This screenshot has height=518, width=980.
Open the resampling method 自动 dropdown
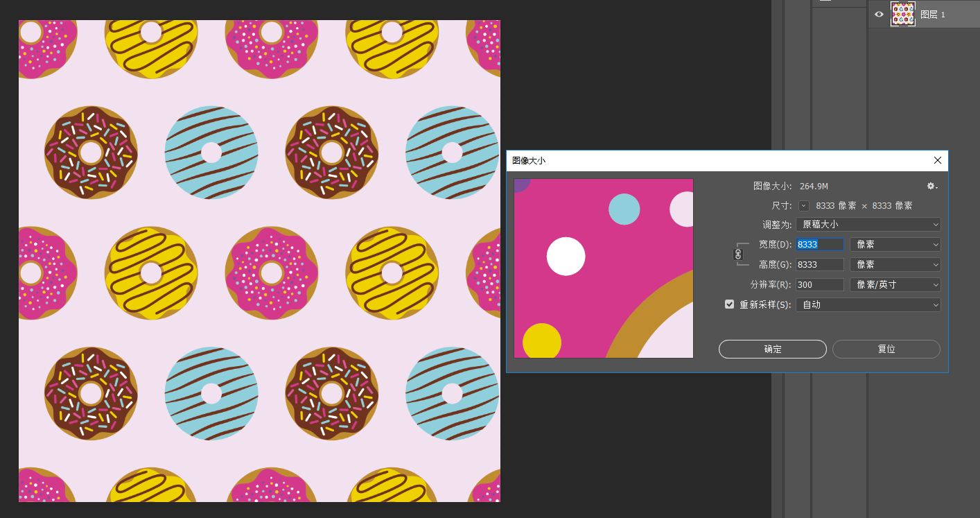coord(868,305)
